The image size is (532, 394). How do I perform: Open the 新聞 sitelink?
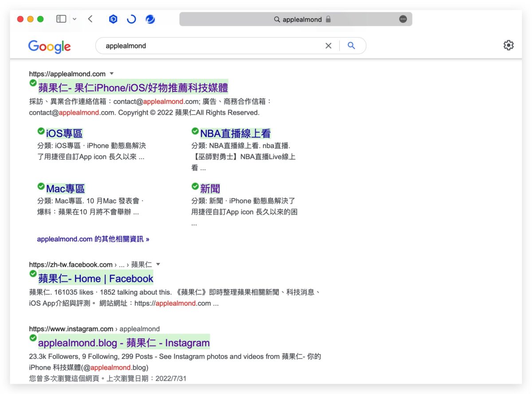pos(210,189)
